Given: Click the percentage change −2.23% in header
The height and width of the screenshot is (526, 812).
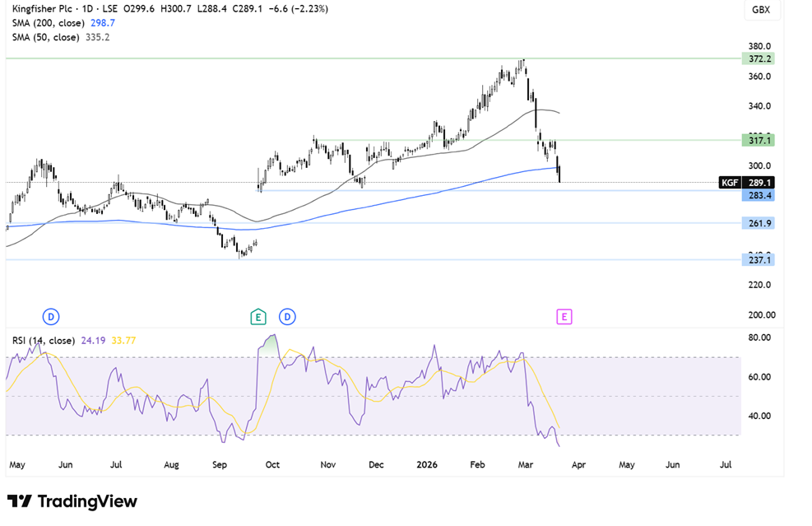Looking at the screenshot, I should click(x=311, y=9).
